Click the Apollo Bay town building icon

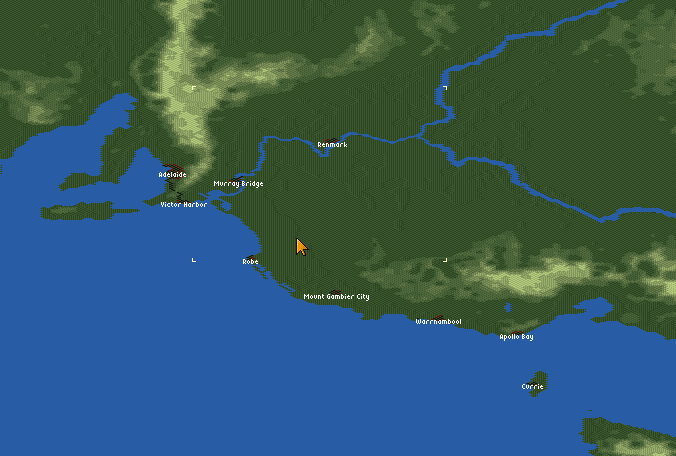pos(519,331)
